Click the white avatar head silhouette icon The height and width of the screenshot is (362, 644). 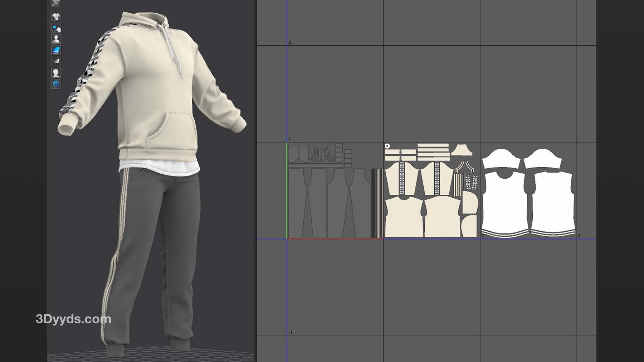pos(56,73)
